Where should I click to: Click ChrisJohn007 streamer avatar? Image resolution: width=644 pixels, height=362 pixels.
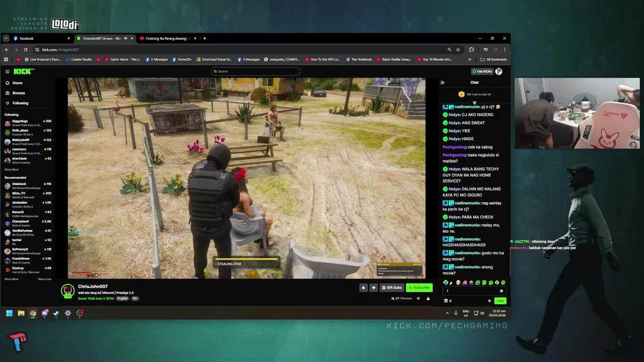pos(68,291)
